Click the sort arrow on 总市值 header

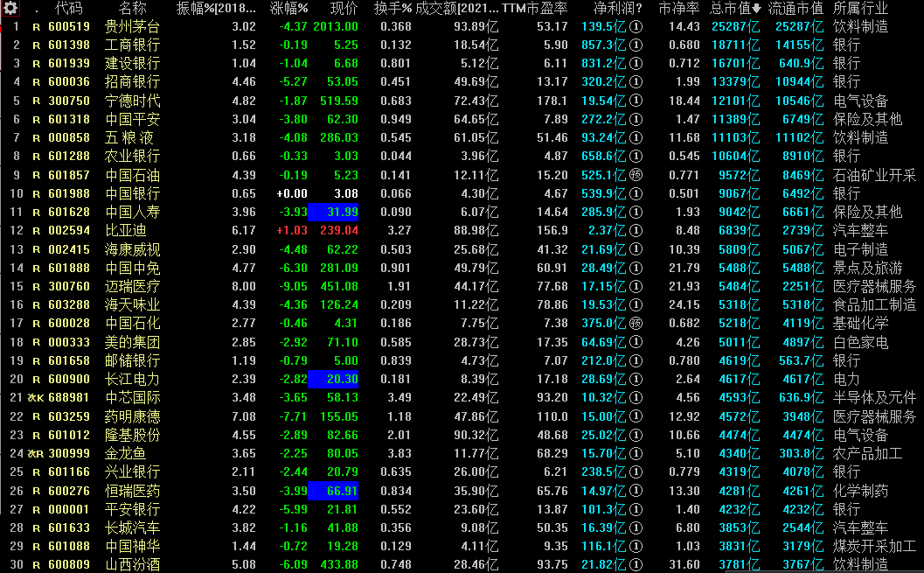tap(757, 8)
